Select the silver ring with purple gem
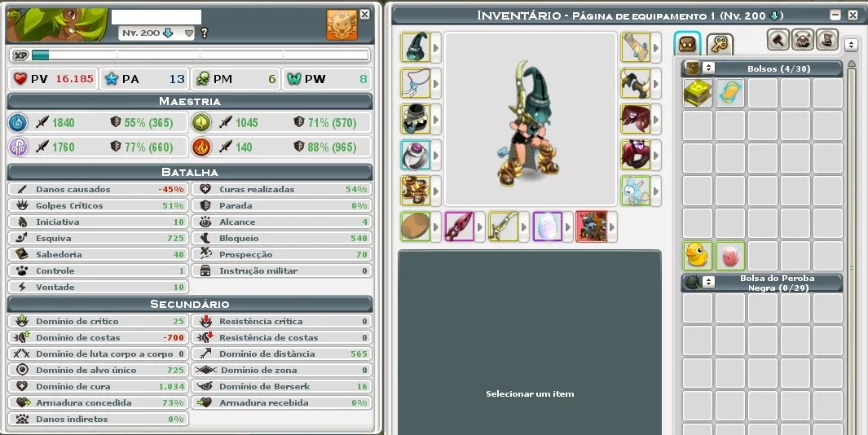 pos(415,155)
